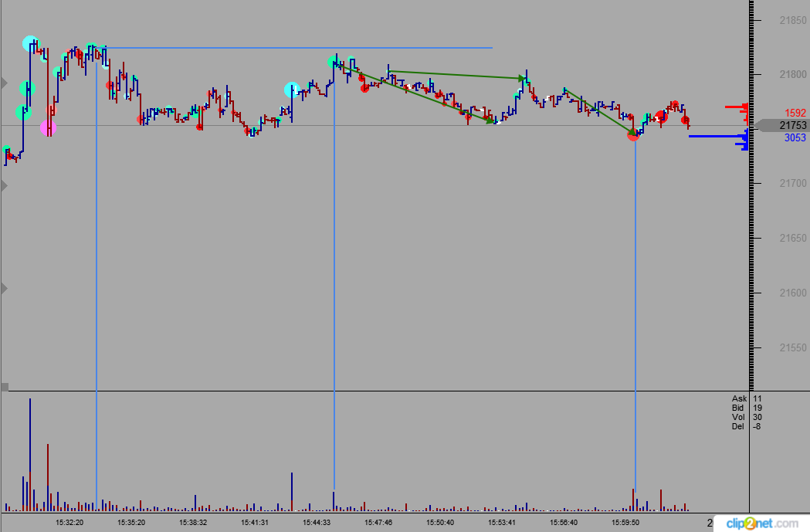Click the tallest red volume bar
The width and height of the screenshot is (810, 532).
pyautogui.click(x=48, y=478)
